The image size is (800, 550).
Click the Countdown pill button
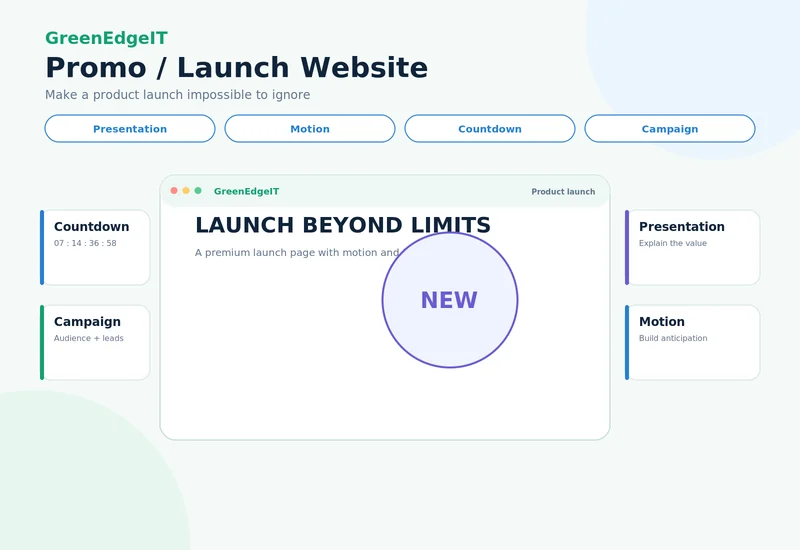click(x=490, y=129)
